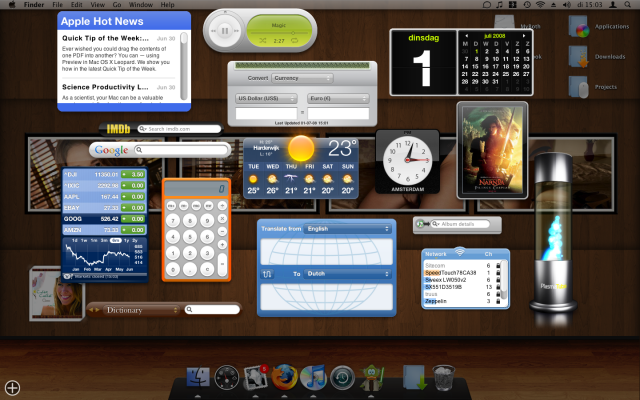
Task: Click the calculator 7 key
Action: point(173,221)
